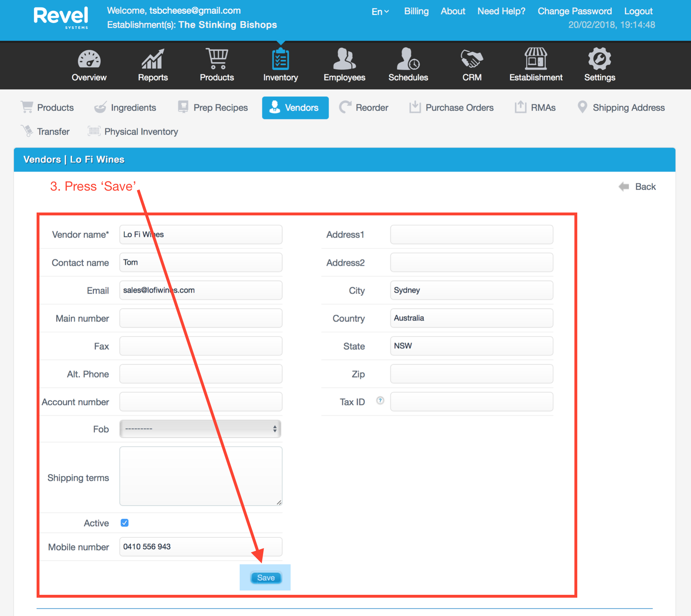Open the Employees icon
Screen dimensions: 691x616
click(x=344, y=59)
